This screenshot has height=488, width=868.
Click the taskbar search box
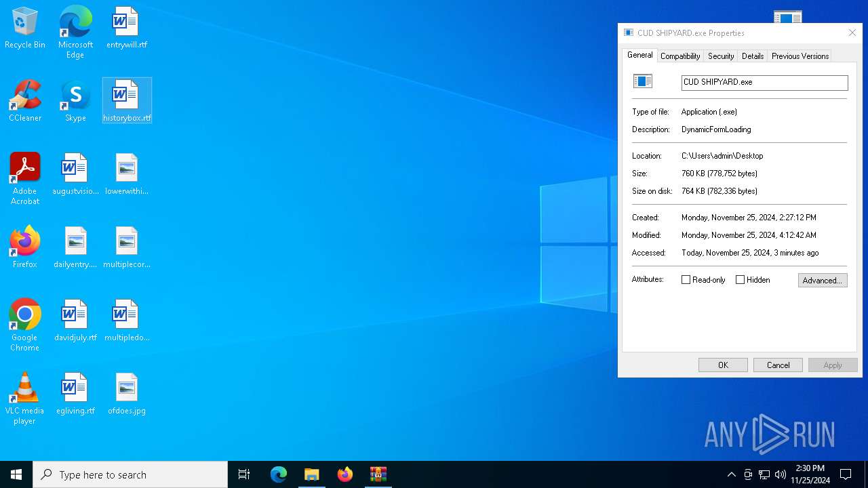click(130, 474)
